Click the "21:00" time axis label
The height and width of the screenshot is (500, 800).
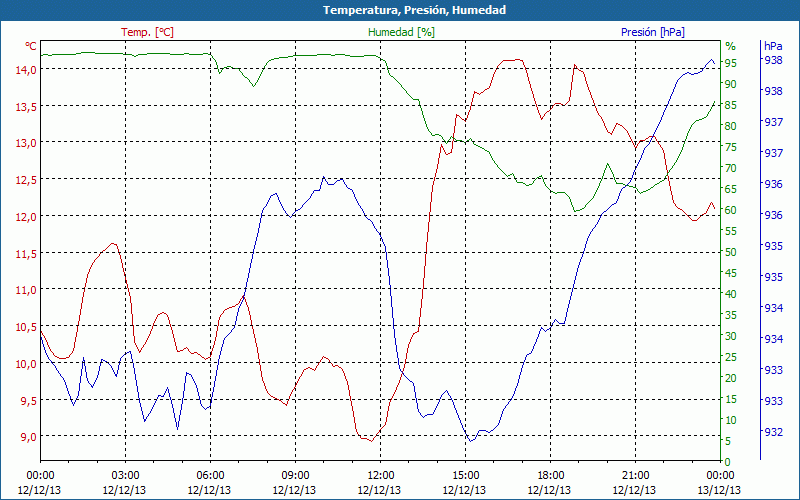635,476
